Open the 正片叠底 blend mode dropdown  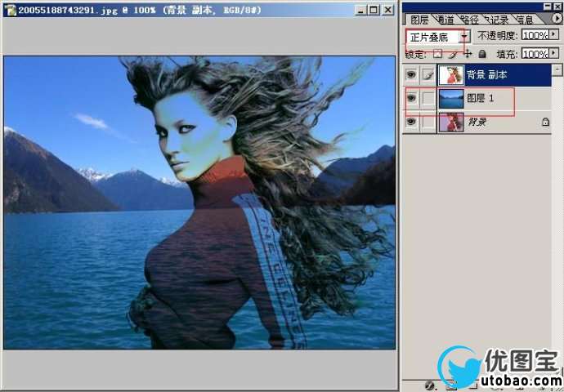coord(465,37)
